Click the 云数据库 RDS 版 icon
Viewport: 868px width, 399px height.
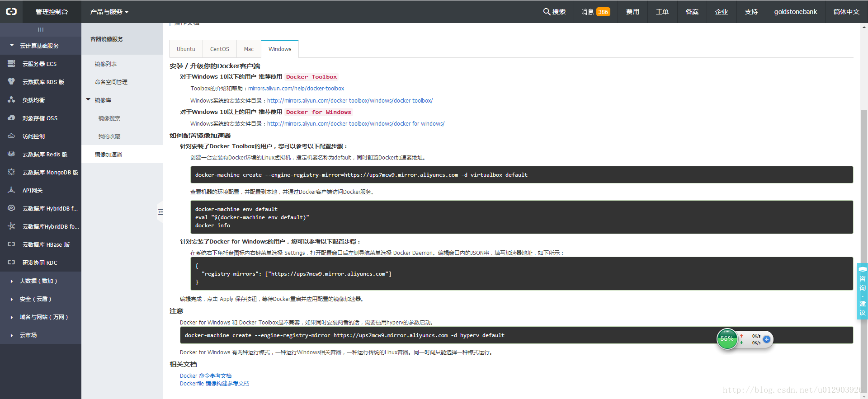pyautogui.click(x=11, y=82)
